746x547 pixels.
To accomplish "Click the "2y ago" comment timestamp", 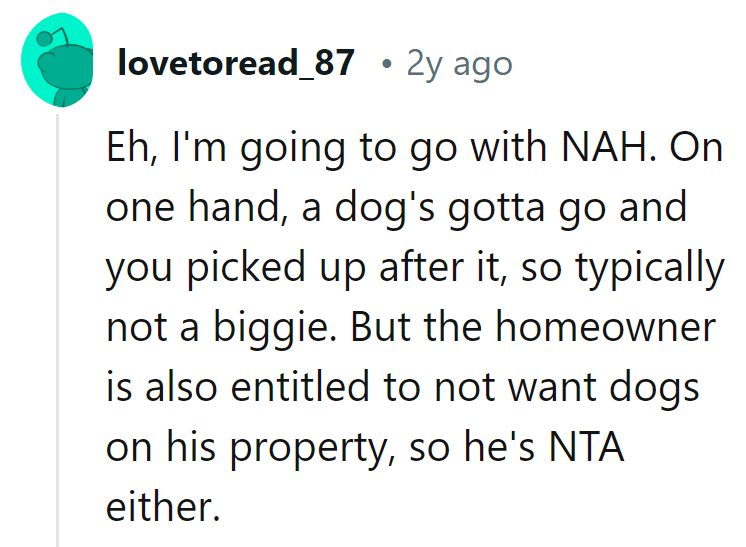I will pyautogui.click(x=459, y=64).
